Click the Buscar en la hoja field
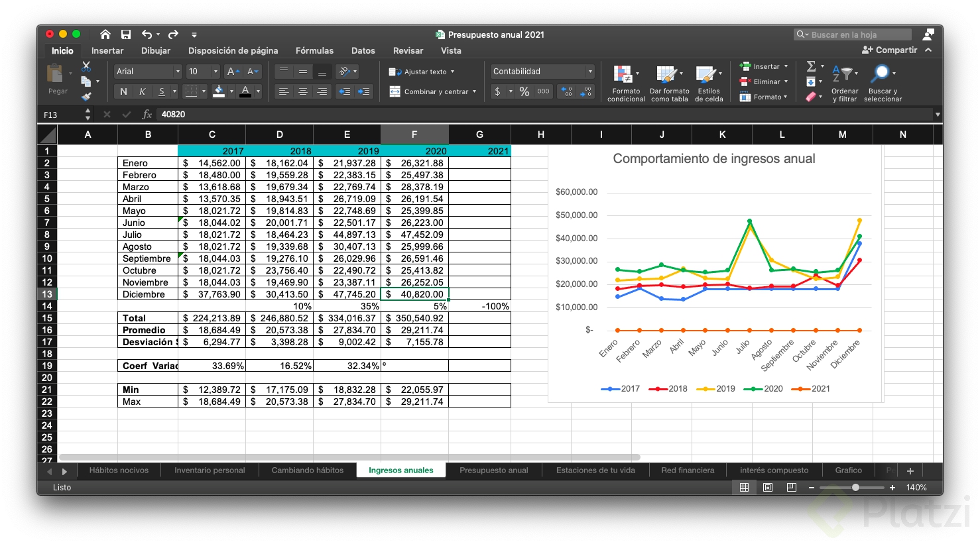Screen dimensions: 980x544 click(x=853, y=34)
